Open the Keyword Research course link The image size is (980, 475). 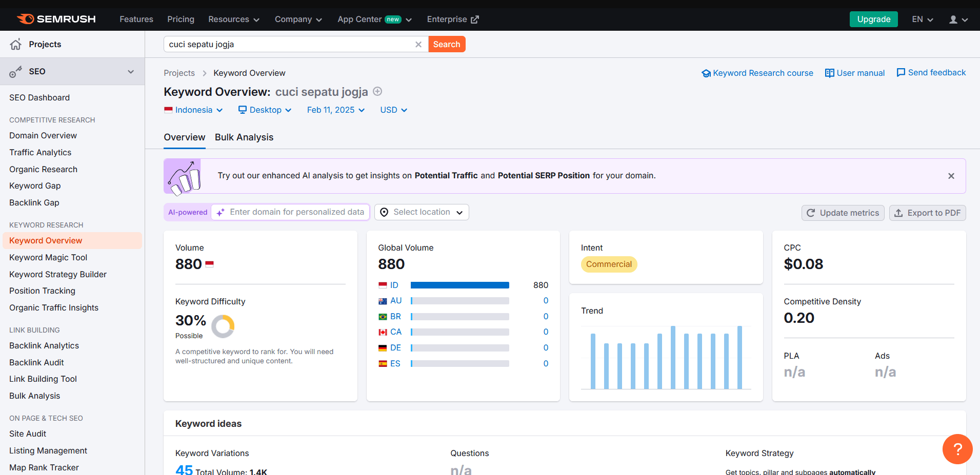point(757,73)
